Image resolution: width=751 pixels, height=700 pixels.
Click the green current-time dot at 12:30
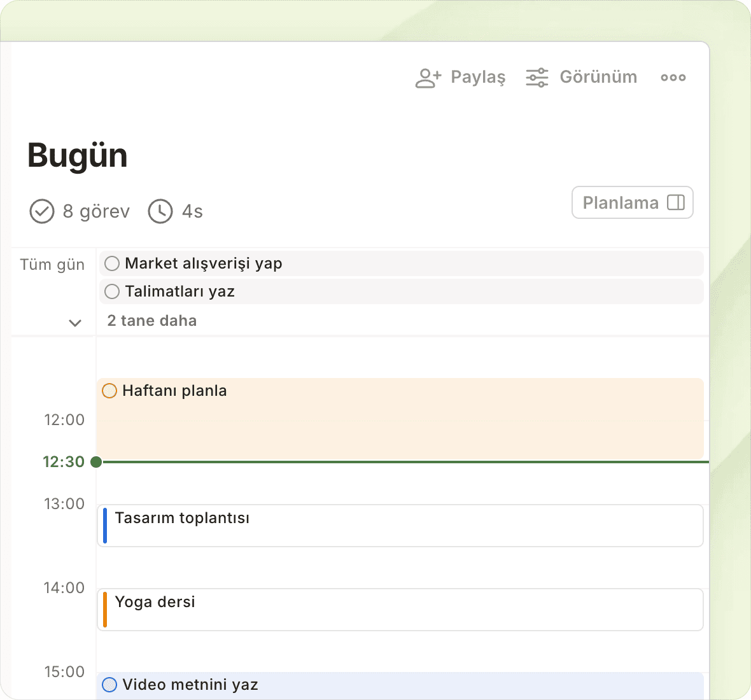click(x=96, y=462)
